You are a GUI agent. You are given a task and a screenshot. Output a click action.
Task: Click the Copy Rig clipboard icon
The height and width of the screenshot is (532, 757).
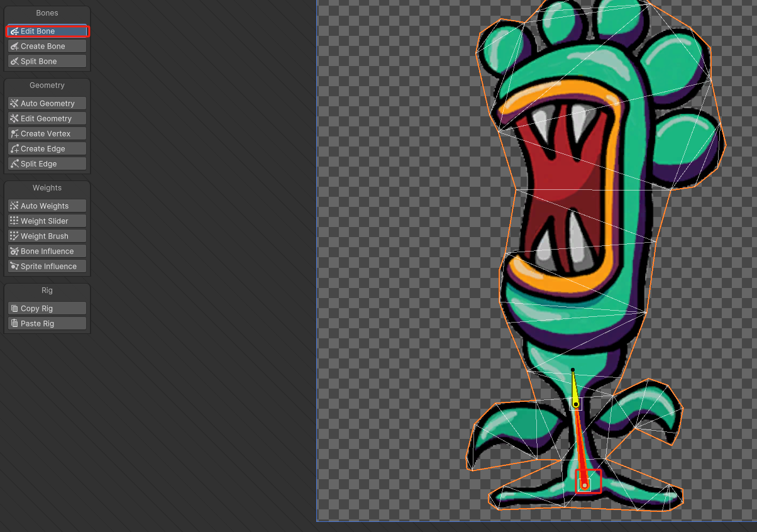14,308
